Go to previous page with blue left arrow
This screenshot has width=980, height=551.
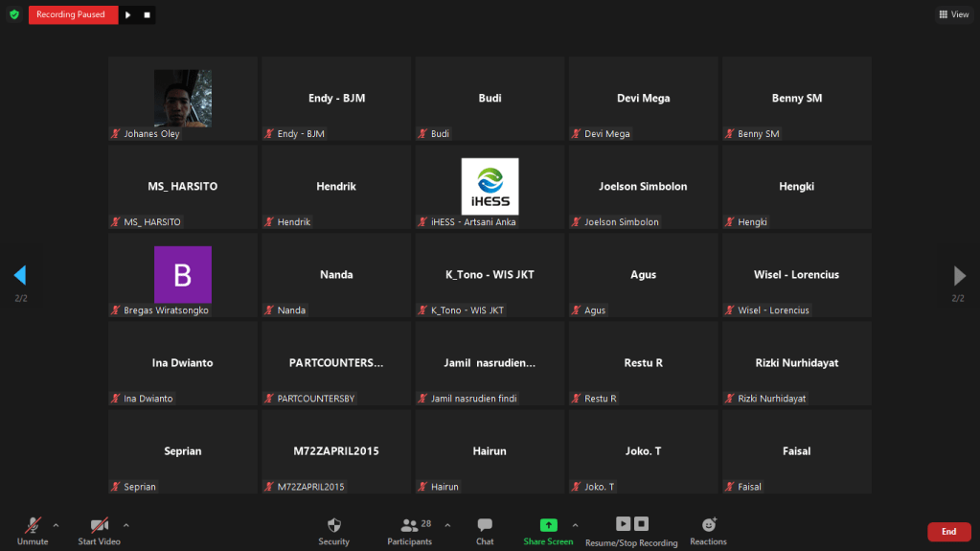point(20,276)
